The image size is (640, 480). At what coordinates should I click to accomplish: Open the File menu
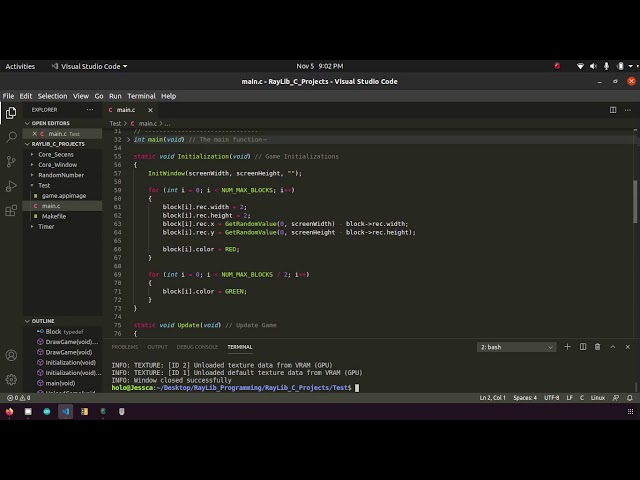[x=8, y=96]
